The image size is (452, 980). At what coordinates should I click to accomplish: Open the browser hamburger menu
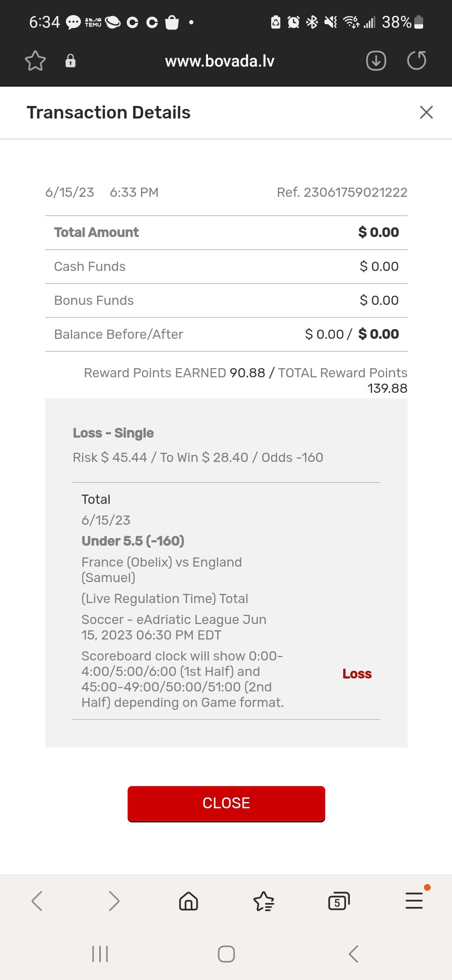tap(414, 901)
